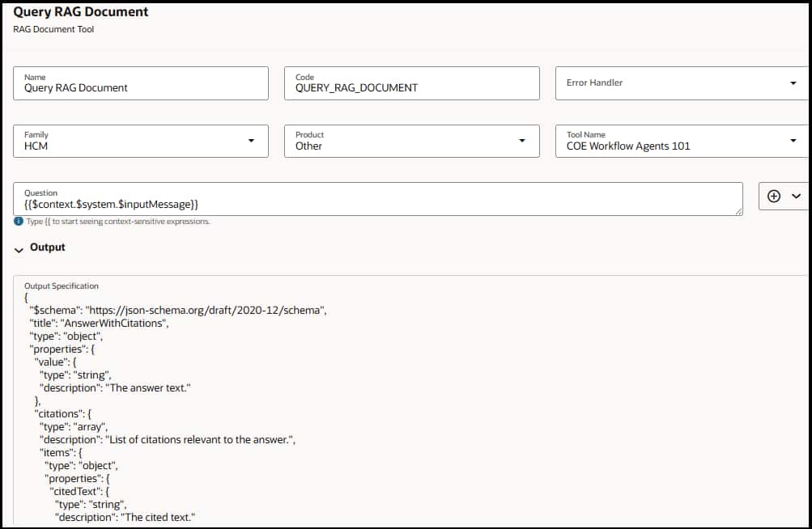Click "The answer text." description line
Viewport: 812px width, 529px height.
(x=115, y=387)
